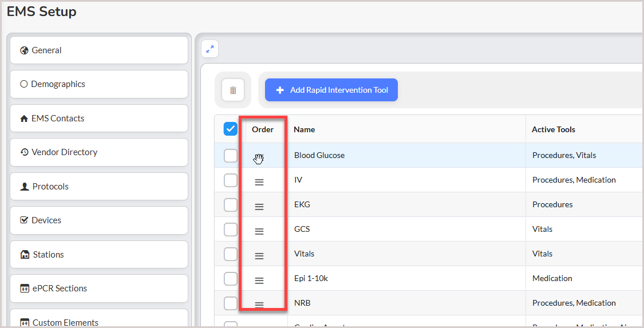Click the drag handle for Vitals row
This screenshot has width=644, height=328.
[x=259, y=256]
